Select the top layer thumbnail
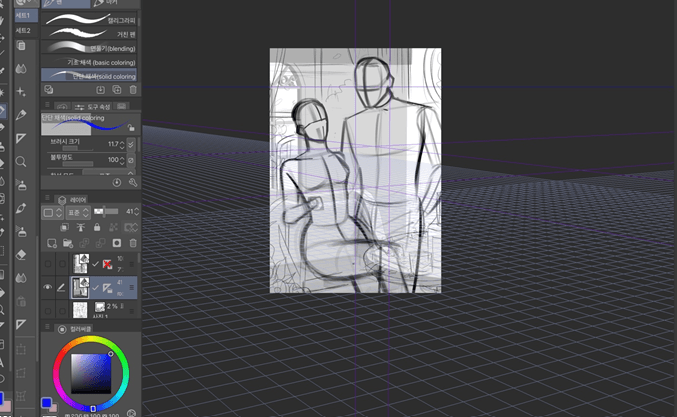This screenshot has height=417, width=677. tap(80, 264)
